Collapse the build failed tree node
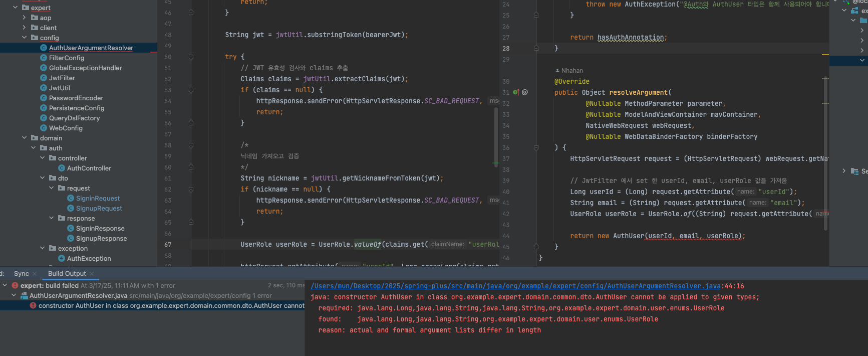Image resolution: width=868 pixels, height=356 pixels. click(5, 285)
